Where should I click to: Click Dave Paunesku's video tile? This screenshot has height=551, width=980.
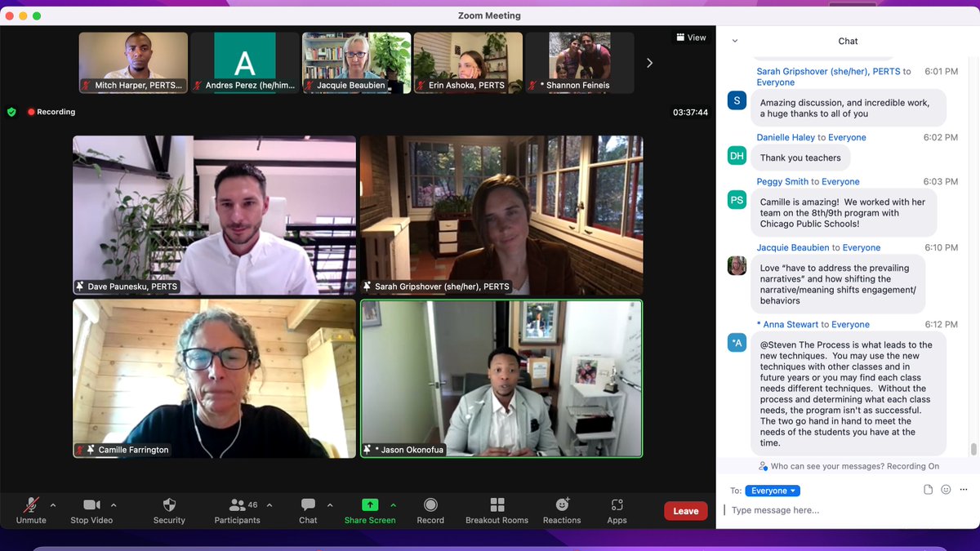tap(215, 216)
